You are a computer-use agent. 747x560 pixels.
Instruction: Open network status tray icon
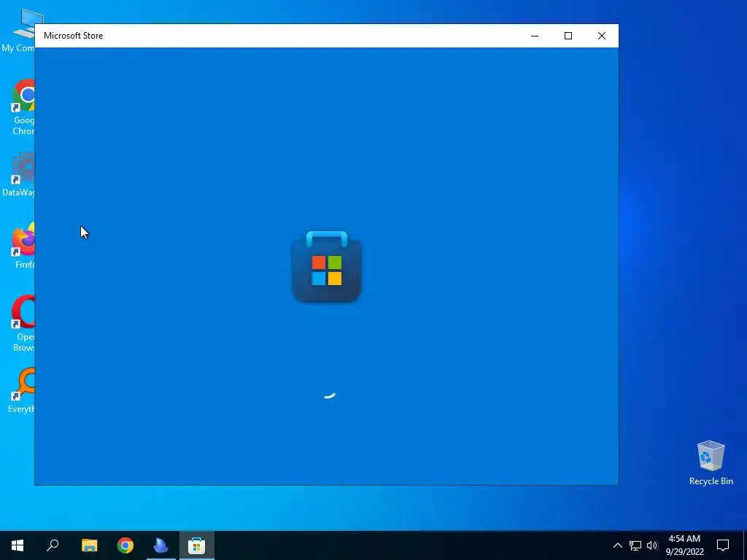point(635,545)
